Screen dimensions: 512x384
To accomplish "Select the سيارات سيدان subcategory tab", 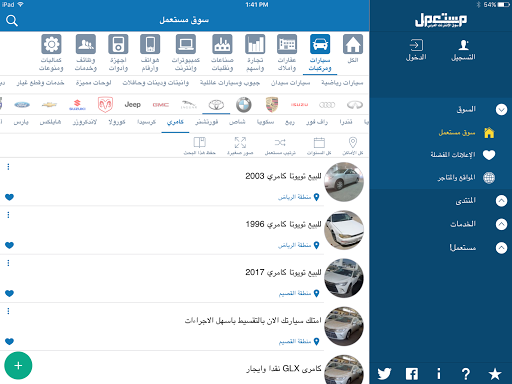I will click(291, 83).
